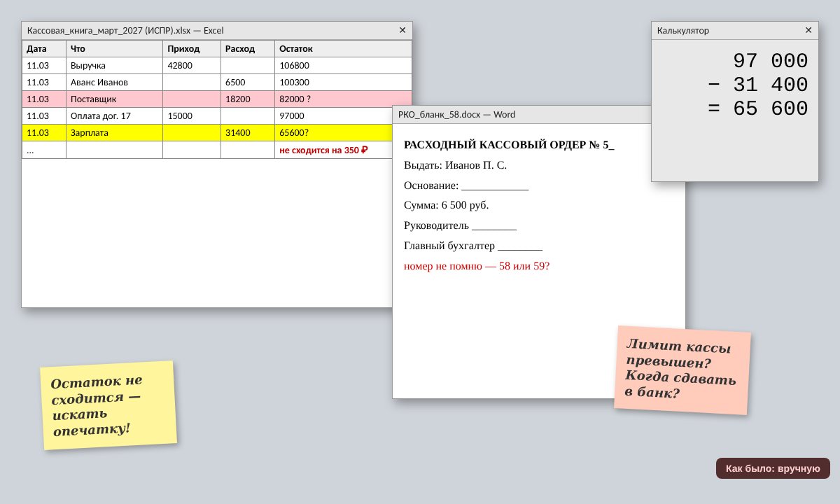Click the Выручка cell
Screen dimensions: 840x504
(115, 66)
